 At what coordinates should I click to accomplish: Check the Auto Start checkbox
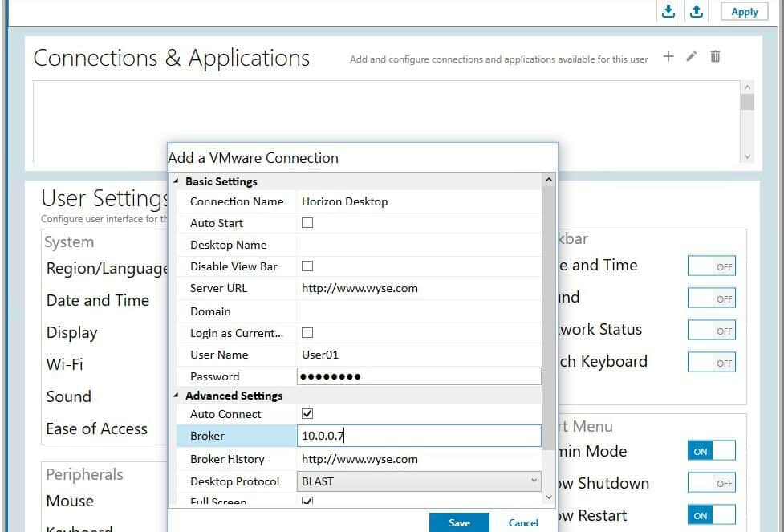pyautogui.click(x=307, y=222)
